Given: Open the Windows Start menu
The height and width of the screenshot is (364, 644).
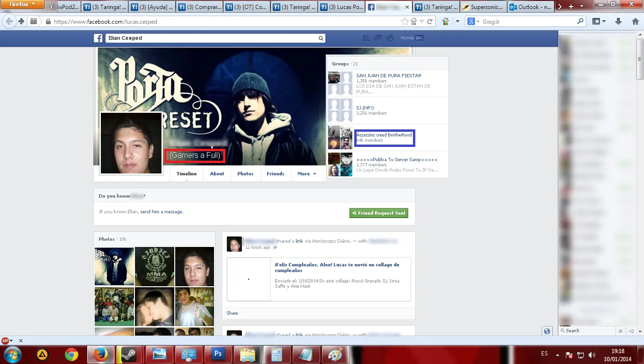Looking at the screenshot, I should tap(12, 354).
